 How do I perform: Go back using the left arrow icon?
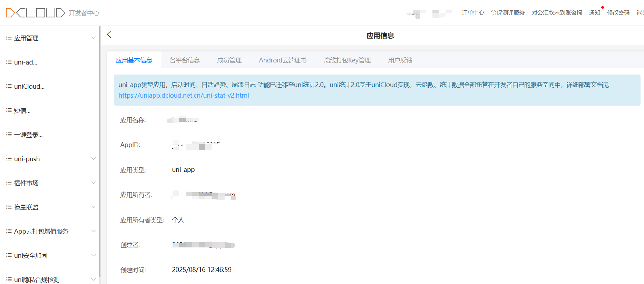[109, 35]
